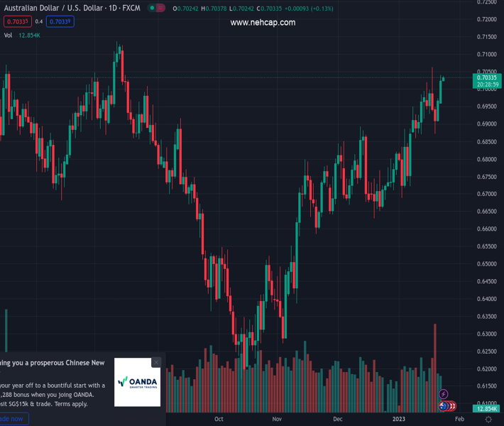
Task: Click the Vol indicator label
Action: tap(8, 35)
